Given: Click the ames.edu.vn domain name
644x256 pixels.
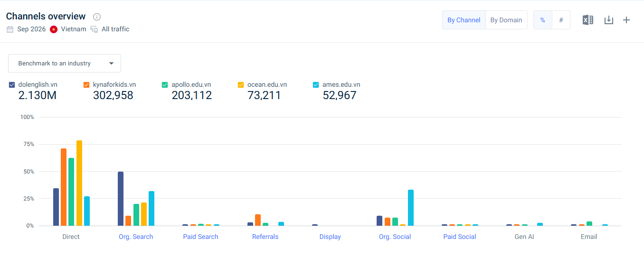Looking at the screenshot, I should 341,85.
